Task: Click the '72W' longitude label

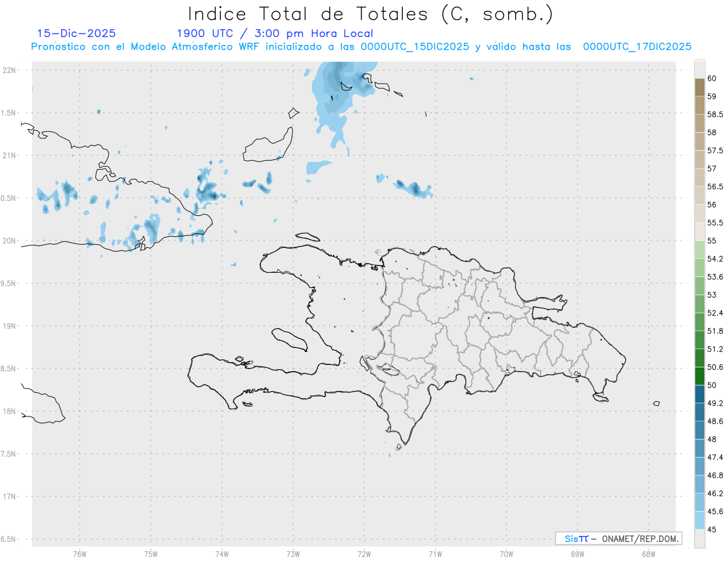Action: tap(364, 554)
